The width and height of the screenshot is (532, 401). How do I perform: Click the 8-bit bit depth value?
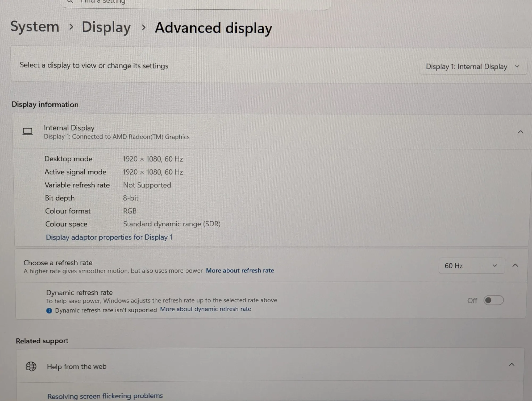coord(131,198)
